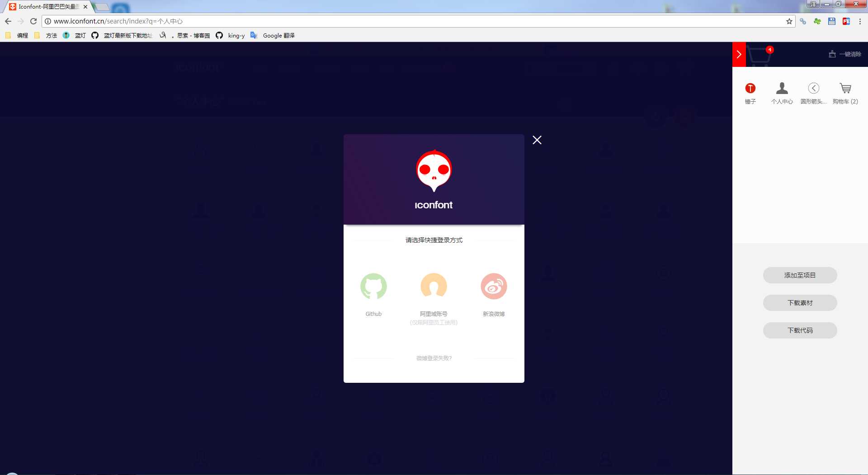The image size is (868, 475).
Task: Open the 蓝灯最新版下载地址 bookmark
Action: click(x=122, y=35)
